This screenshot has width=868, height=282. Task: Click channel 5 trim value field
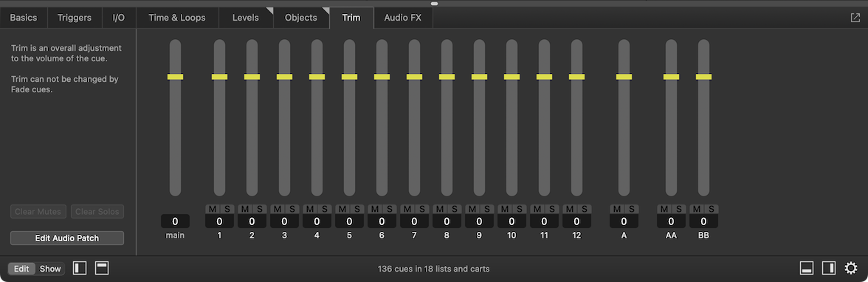pos(349,221)
